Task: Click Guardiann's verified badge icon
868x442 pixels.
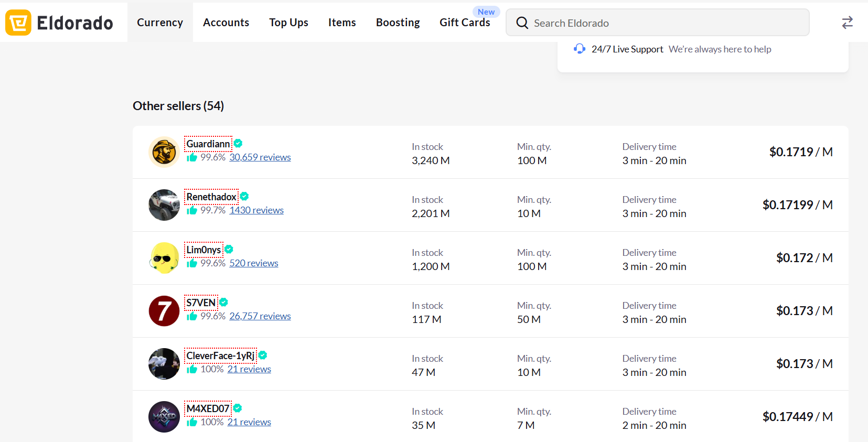Action: 238,144
